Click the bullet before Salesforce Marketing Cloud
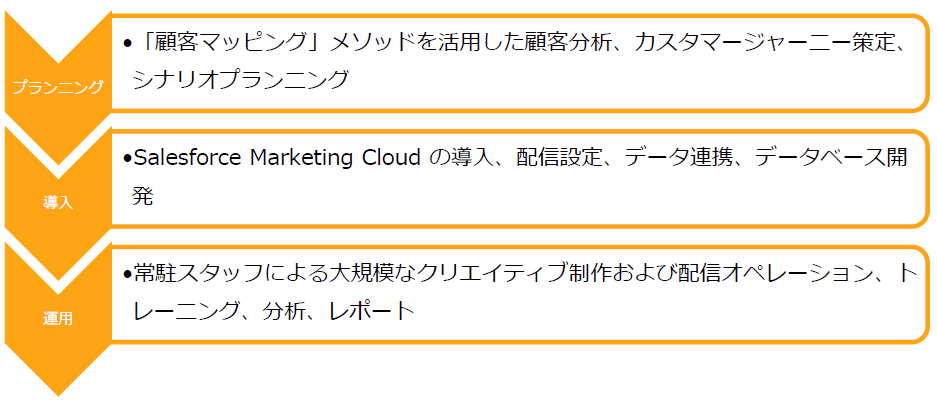Image resolution: width=937 pixels, height=405 pixels. tap(127, 159)
